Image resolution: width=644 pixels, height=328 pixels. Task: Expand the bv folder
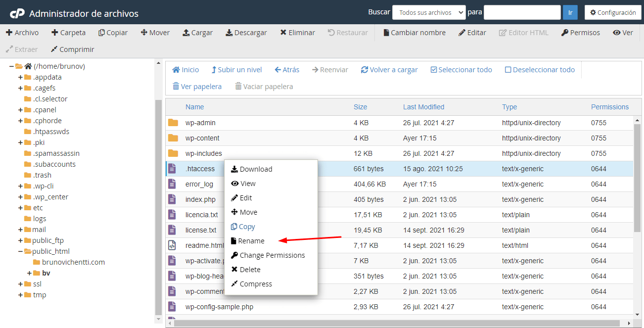29,273
